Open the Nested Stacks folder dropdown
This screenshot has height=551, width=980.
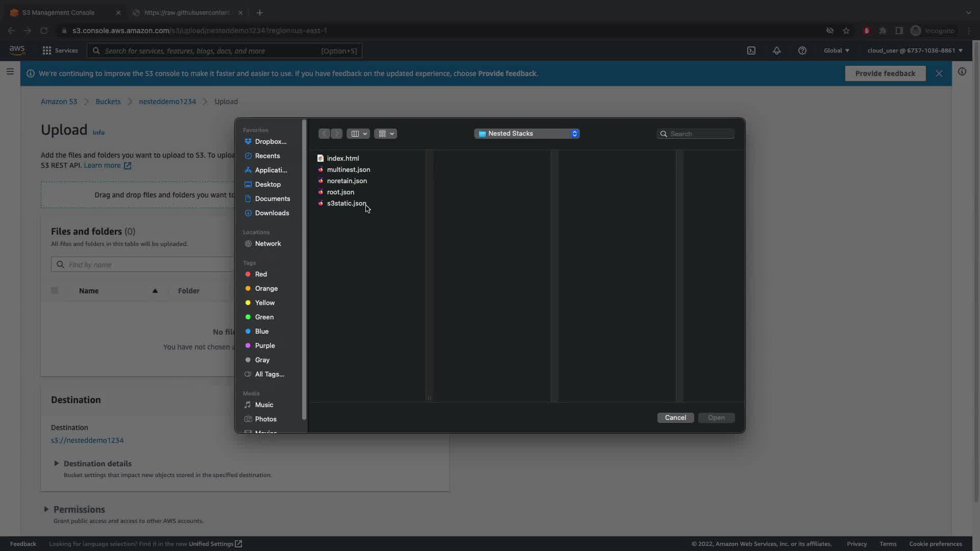pos(527,134)
